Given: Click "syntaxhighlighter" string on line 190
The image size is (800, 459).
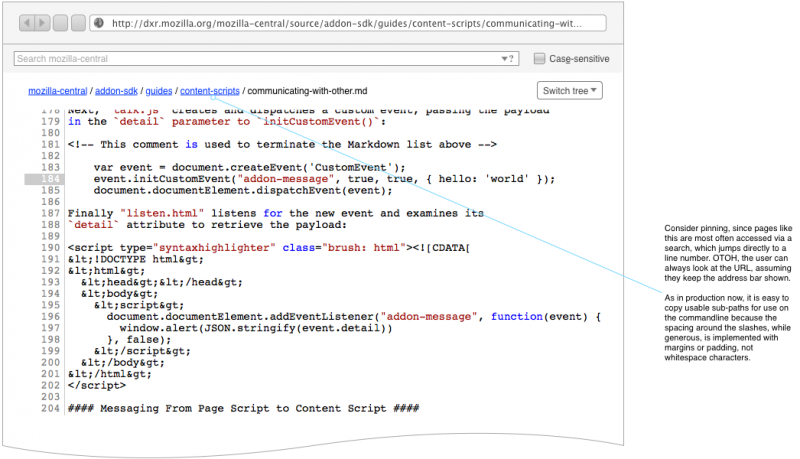Looking at the screenshot, I should click(214, 248).
